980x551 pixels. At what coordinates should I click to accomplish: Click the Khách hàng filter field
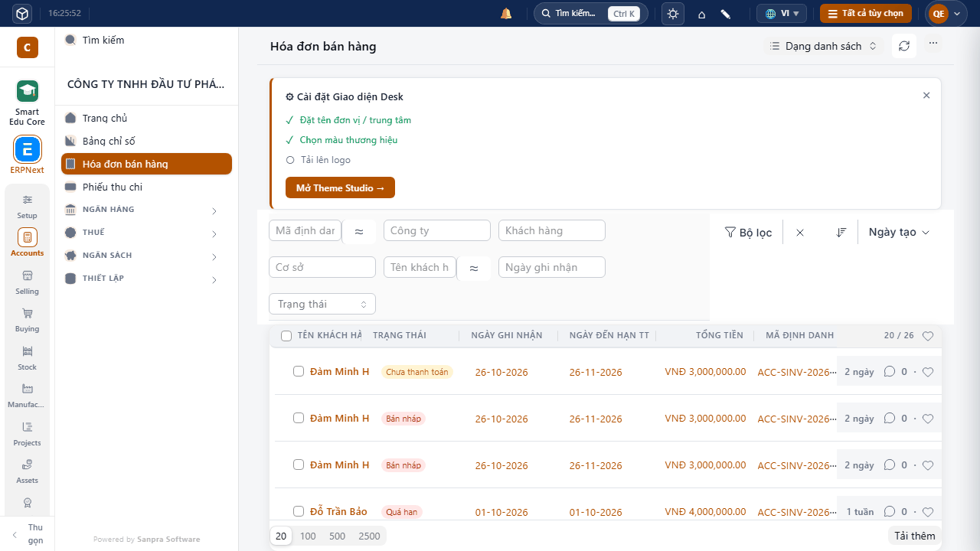coord(552,230)
